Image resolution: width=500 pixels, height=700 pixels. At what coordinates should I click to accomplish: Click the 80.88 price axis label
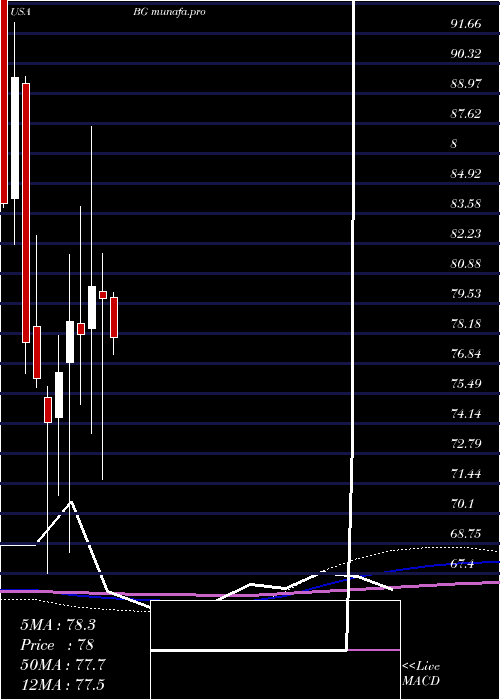point(466,263)
